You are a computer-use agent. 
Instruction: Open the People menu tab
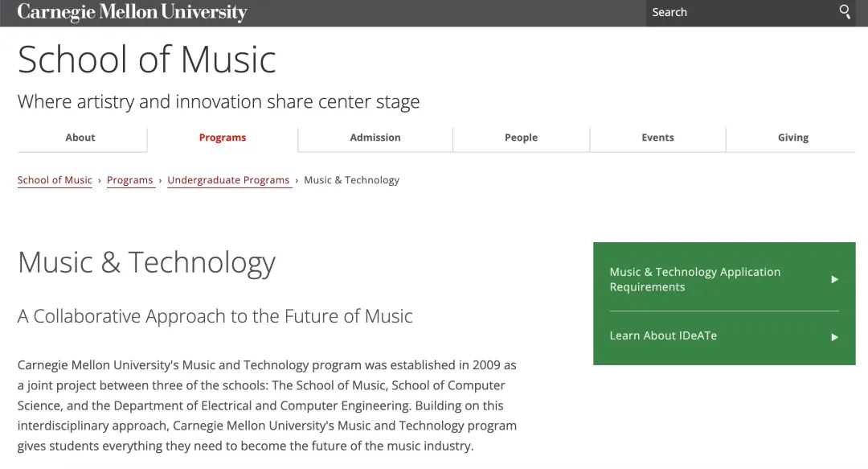[521, 138]
